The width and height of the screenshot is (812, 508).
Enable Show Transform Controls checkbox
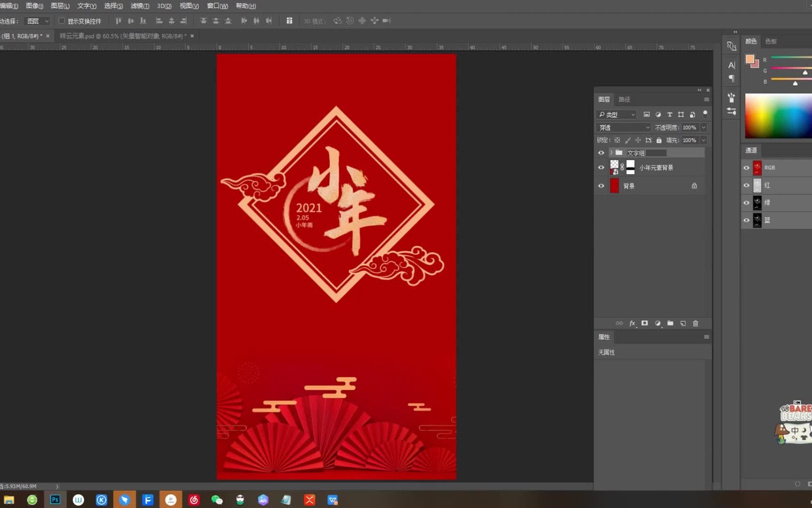[62, 21]
